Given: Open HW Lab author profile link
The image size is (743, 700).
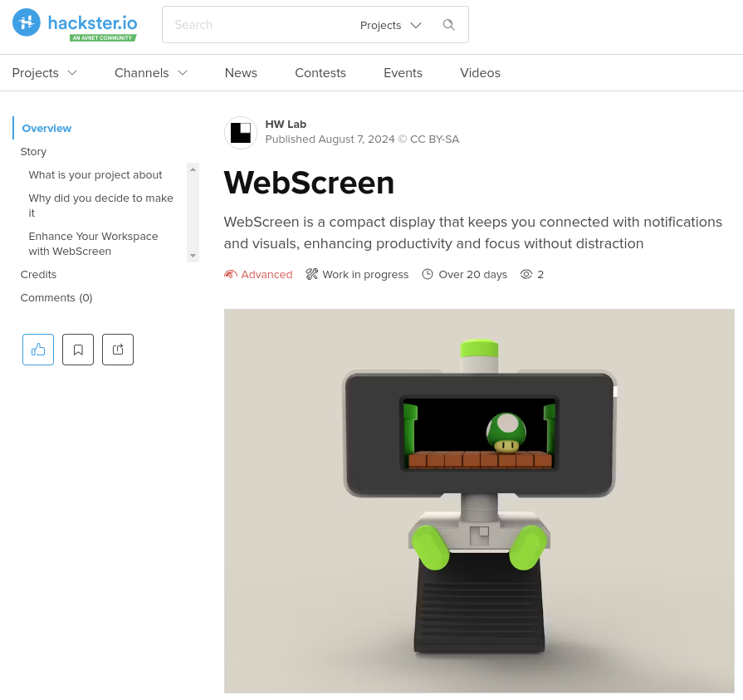Looking at the screenshot, I should [286, 125].
